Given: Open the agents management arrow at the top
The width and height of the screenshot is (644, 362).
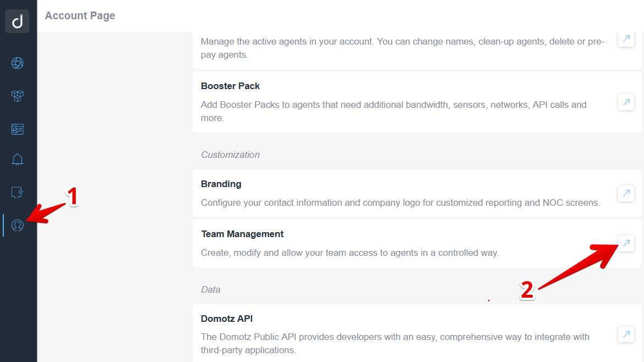Looking at the screenshot, I should pyautogui.click(x=625, y=39).
